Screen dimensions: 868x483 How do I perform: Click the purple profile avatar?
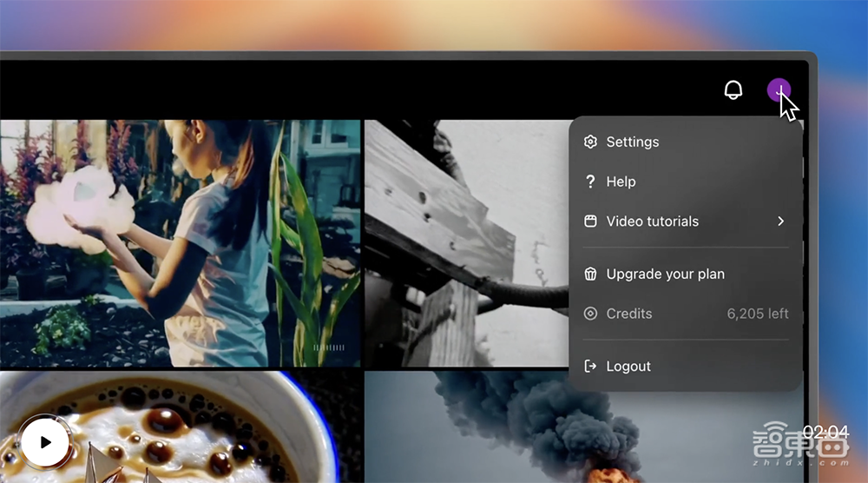[x=778, y=89]
